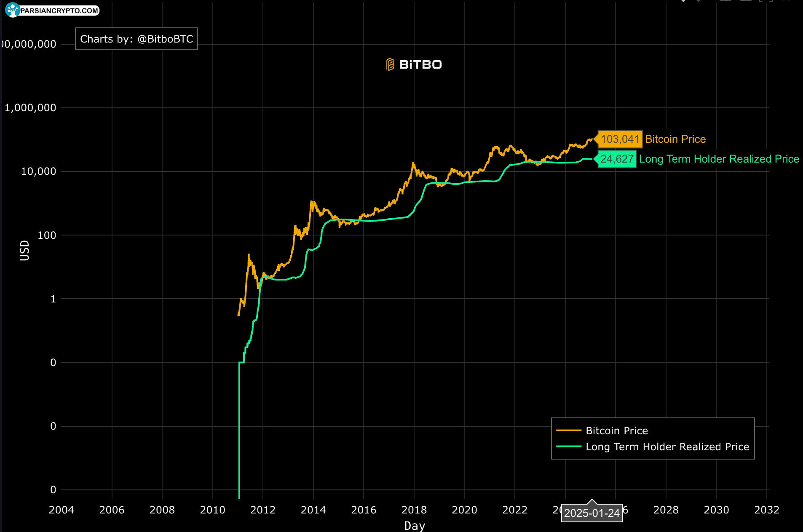Click the 2028 x-axis tick label

tap(666, 510)
